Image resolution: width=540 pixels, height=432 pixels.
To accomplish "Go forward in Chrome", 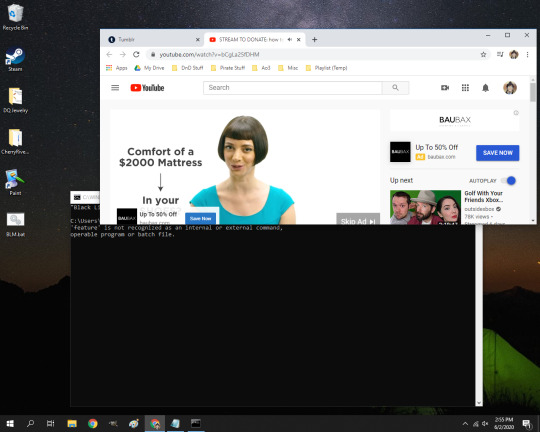I will coord(123,54).
